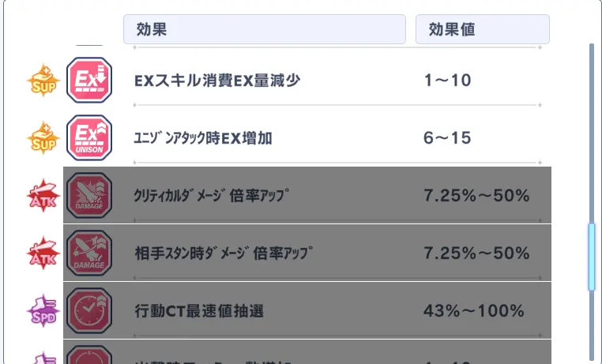Viewport: 602px width, 364px height.
Task: Click the EX UNISON increase icon
Action: point(89,137)
